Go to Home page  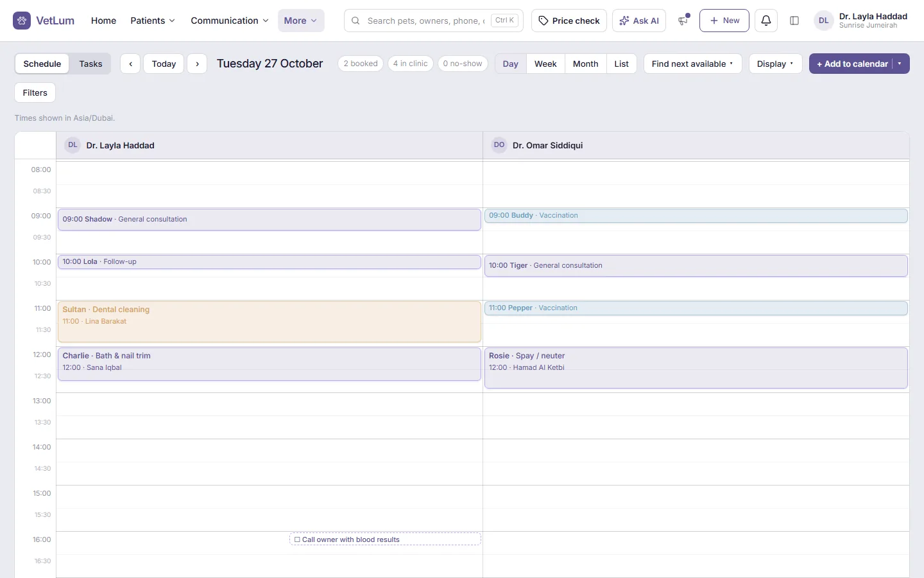tap(103, 21)
